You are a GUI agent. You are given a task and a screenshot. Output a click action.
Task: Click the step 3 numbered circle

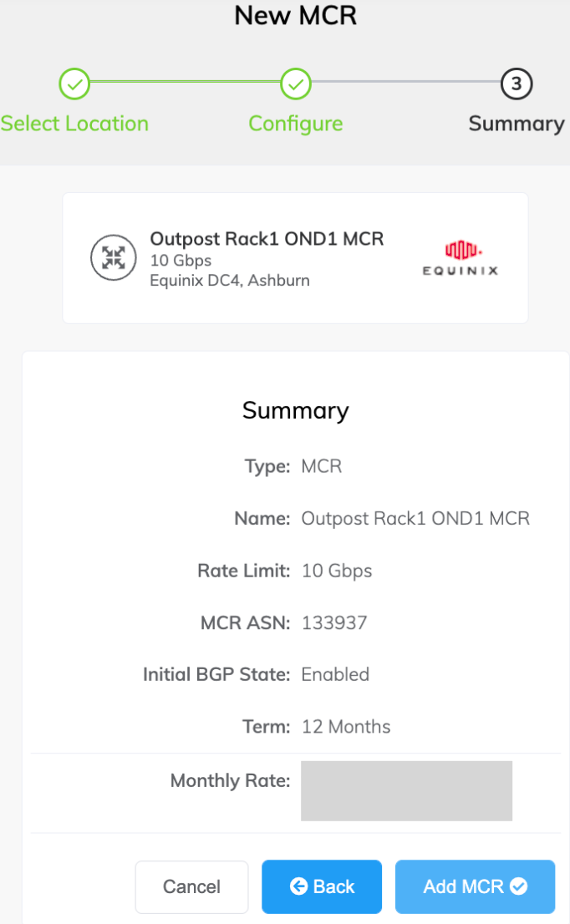517,84
